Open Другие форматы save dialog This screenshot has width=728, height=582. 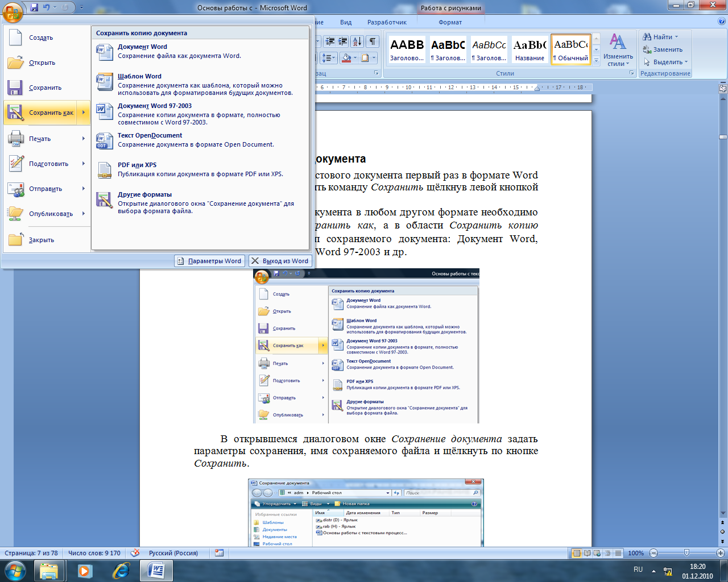(200, 203)
